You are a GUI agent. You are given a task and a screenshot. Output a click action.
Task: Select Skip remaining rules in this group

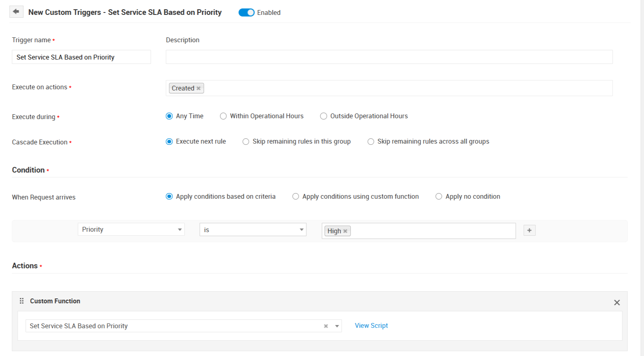246,142
